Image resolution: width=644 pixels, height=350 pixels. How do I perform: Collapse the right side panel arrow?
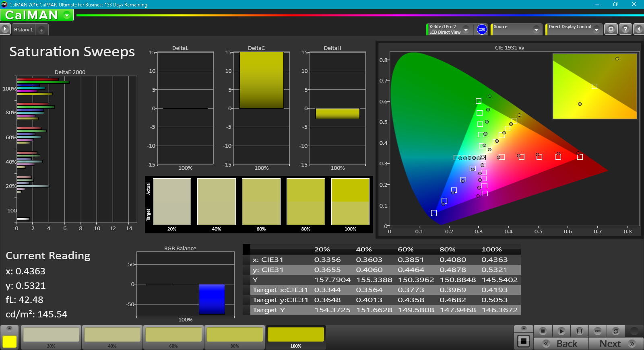click(x=638, y=29)
